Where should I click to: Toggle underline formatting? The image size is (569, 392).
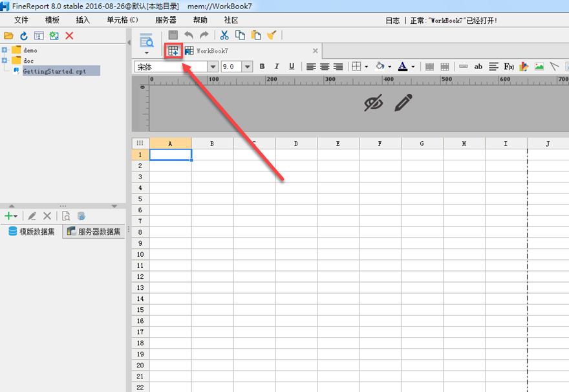pyautogui.click(x=292, y=67)
